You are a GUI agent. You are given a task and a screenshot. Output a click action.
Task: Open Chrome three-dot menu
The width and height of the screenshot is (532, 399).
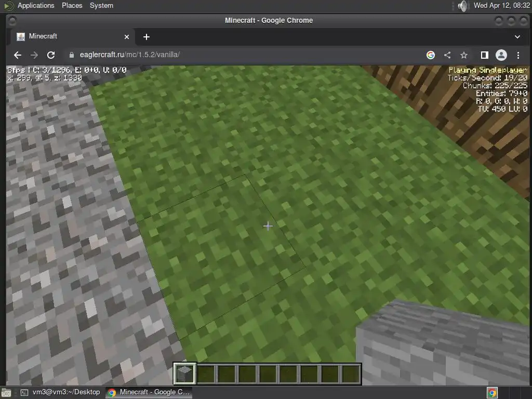point(518,55)
